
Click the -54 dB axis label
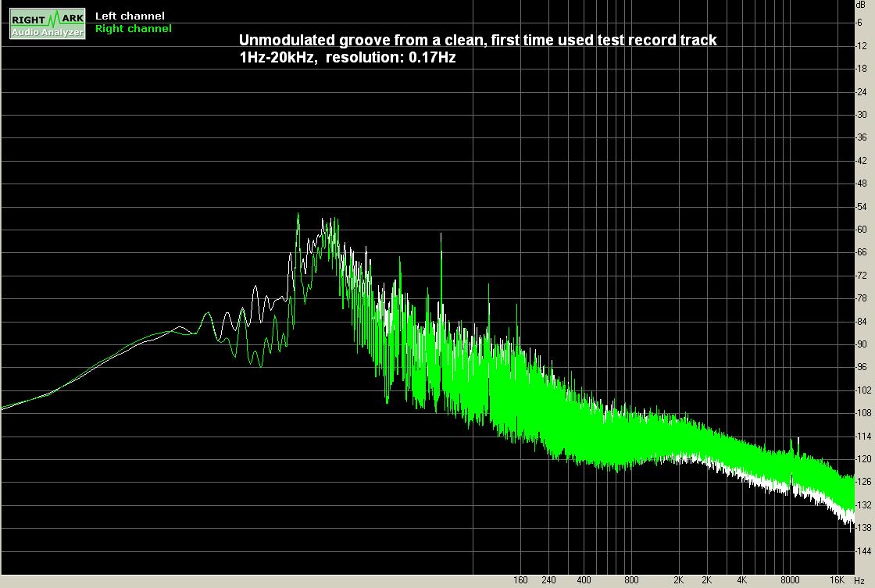862,206
